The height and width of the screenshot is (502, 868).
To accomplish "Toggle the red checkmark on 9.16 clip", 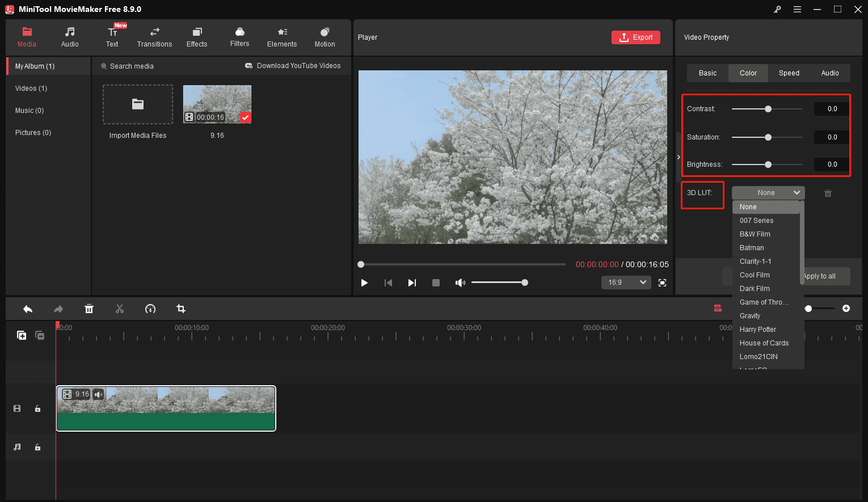I will tap(246, 117).
